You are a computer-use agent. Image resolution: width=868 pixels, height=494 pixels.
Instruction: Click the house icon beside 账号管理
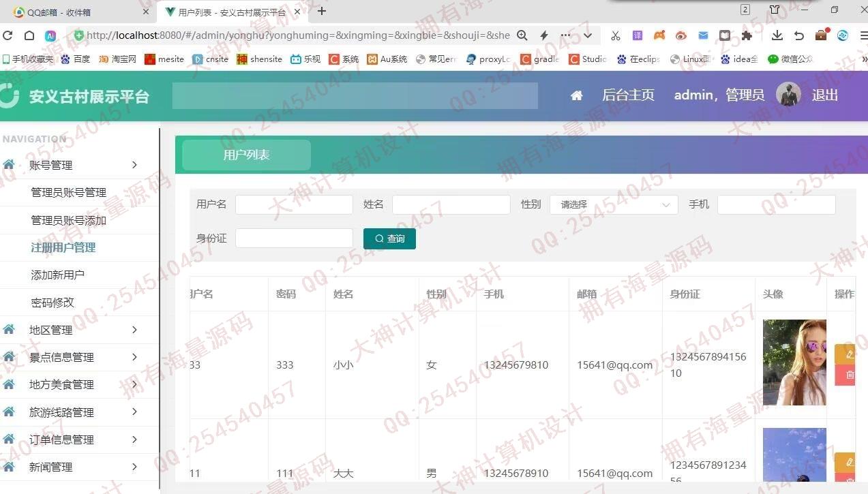click(9, 165)
